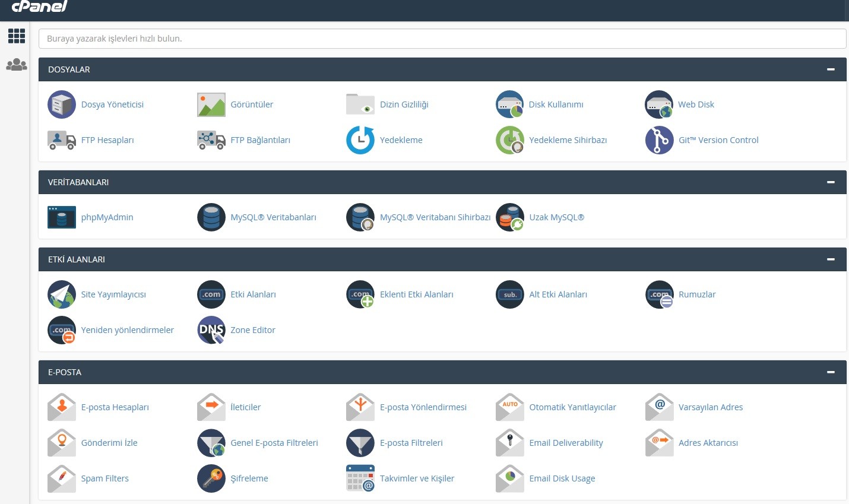Click the FTP Hesapları truck icon

point(62,140)
